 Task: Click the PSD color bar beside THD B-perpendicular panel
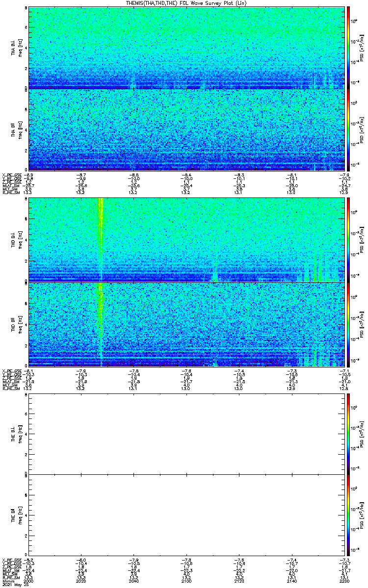(348, 240)
